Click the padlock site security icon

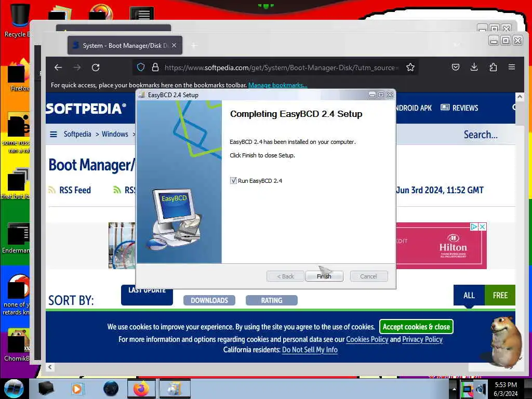(155, 67)
